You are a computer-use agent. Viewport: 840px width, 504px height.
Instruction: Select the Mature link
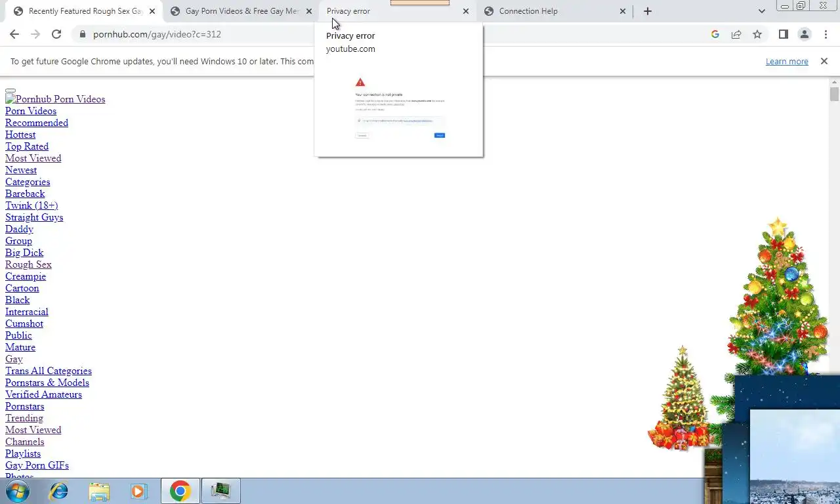coord(20,347)
